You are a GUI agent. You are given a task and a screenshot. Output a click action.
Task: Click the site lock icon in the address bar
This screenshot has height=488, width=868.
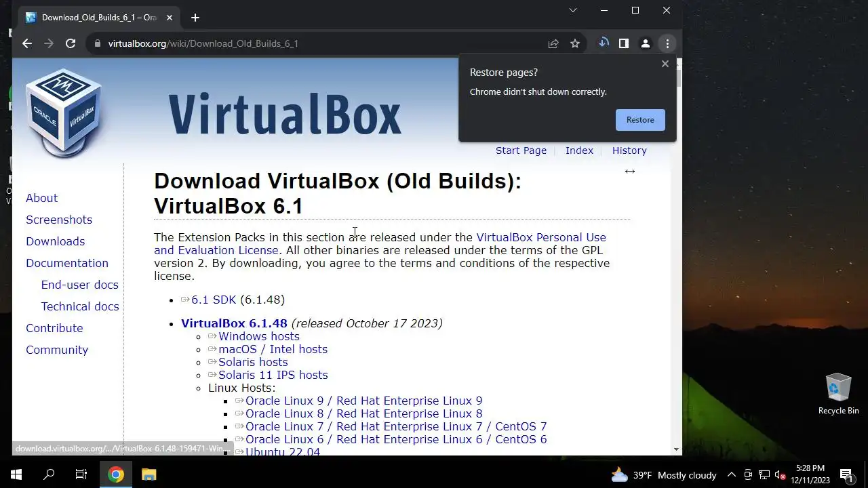[98, 43]
